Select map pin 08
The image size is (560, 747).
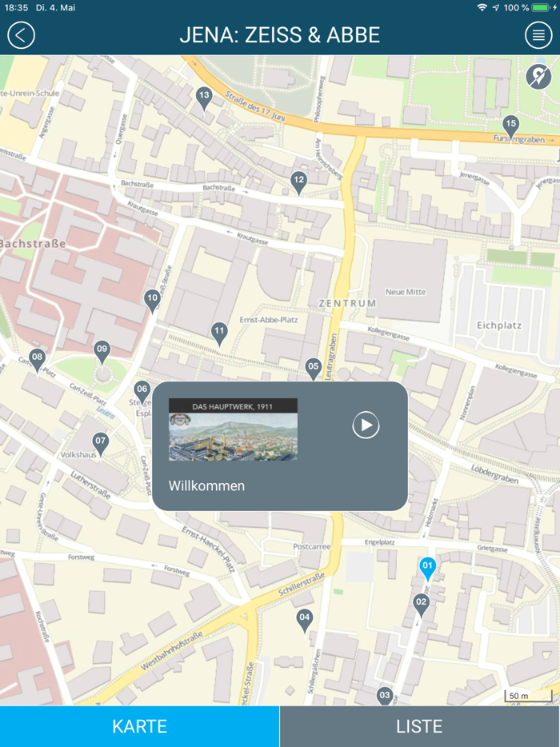(37, 361)
